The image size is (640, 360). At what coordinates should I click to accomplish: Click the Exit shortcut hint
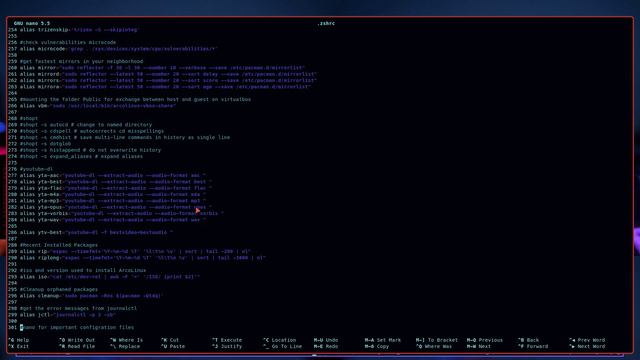pyautogui.click(x=19, y=347)
